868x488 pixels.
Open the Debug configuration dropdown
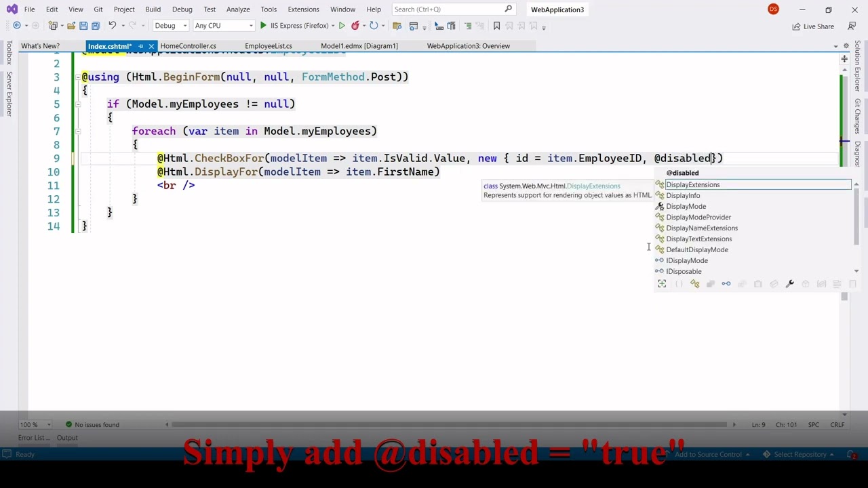170,26
